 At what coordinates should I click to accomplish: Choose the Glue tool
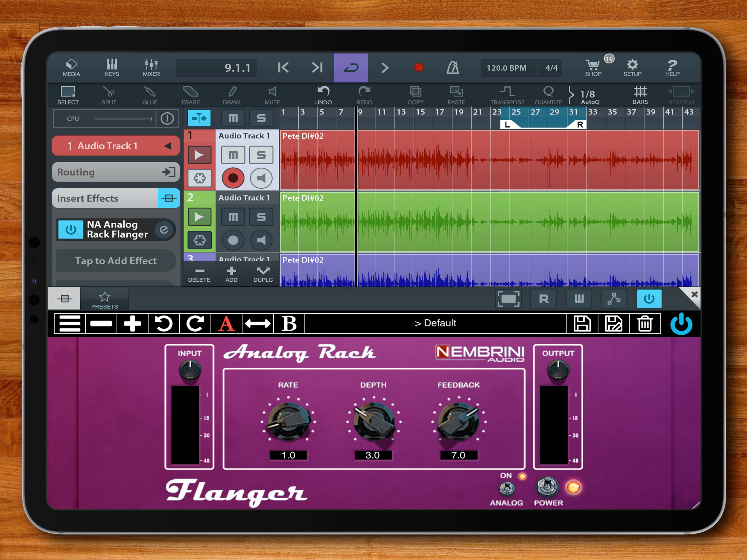150,95
